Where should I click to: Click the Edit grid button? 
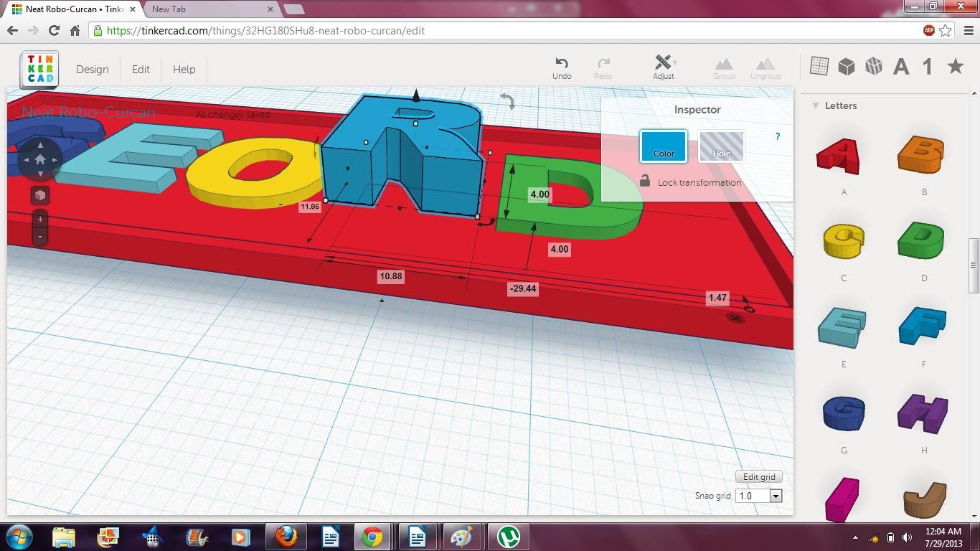pos(758,476)
